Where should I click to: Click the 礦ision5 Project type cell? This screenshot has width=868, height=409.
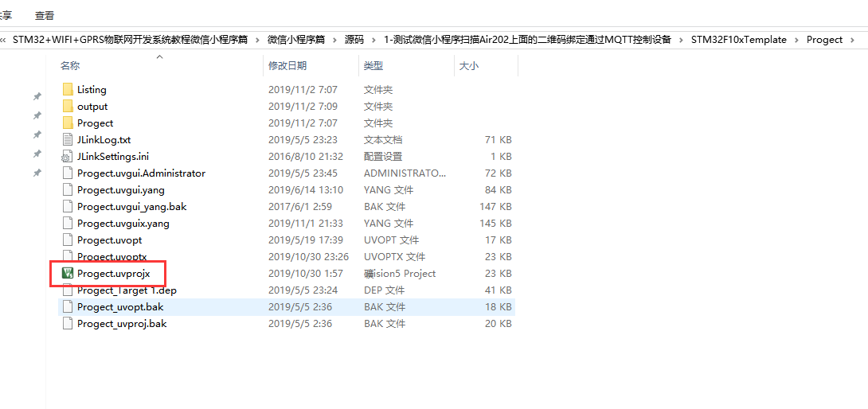point(400,274)
